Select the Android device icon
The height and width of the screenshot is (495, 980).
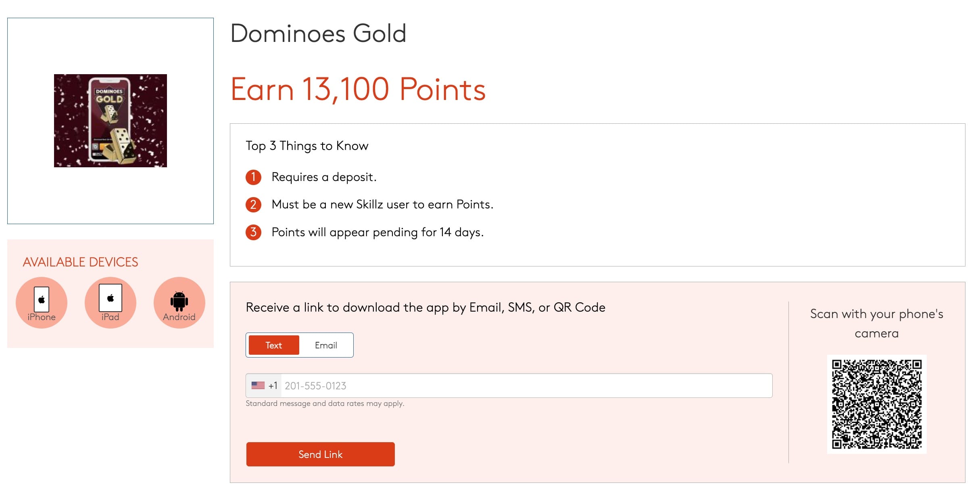point(179,302)
